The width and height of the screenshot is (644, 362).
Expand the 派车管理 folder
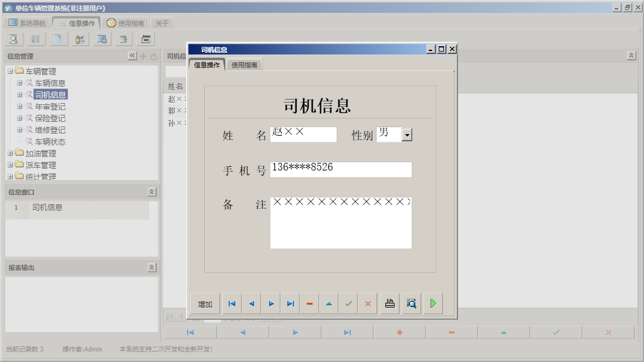pyautogui.click(x=11, y=165)
